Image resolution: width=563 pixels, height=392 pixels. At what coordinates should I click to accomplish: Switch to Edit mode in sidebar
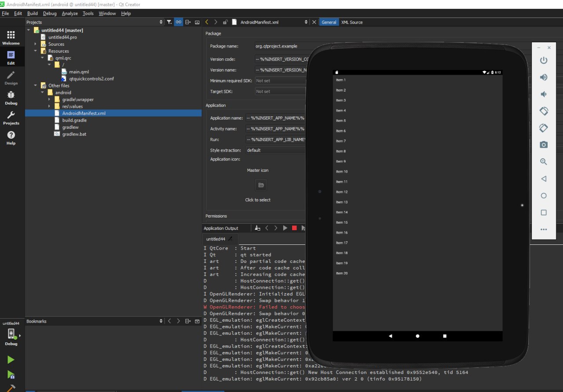[x=11, y=58]
